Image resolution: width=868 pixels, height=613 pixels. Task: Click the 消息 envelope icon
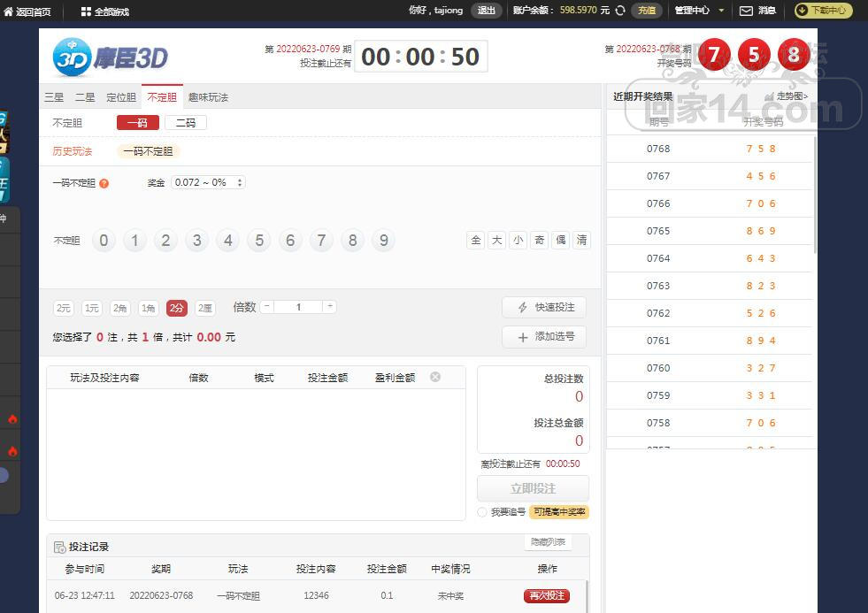(x=746, y=11)
